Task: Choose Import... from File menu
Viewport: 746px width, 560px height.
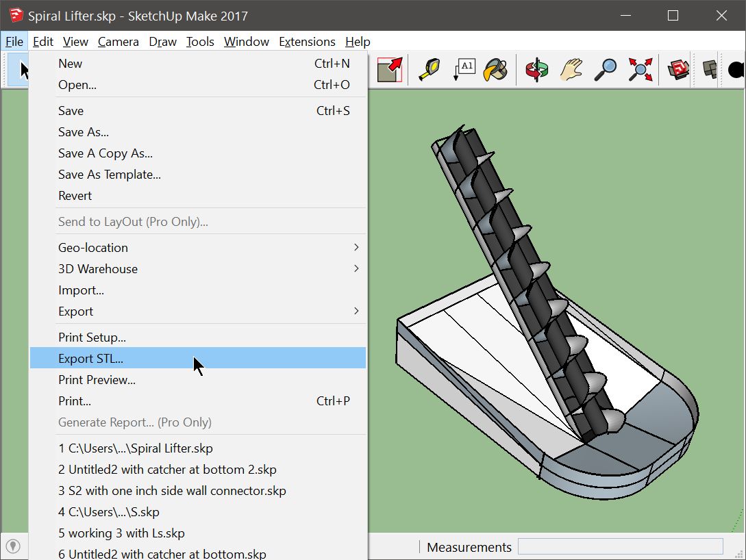Action: click(198, 290)
